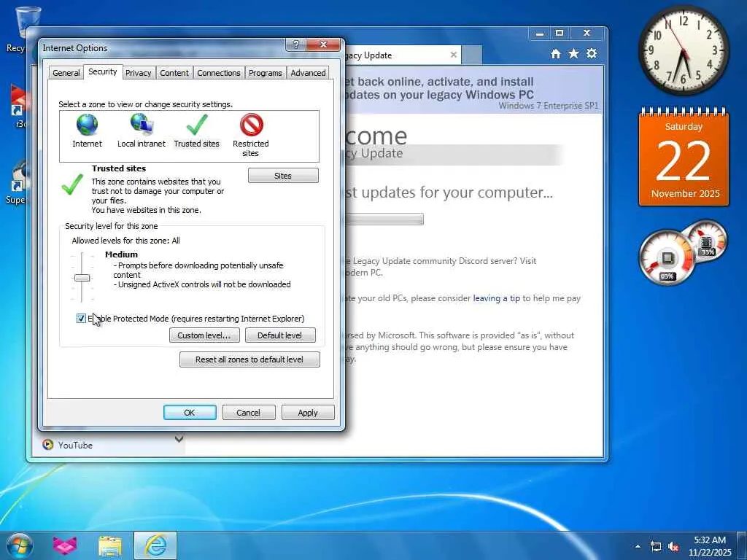This screenshot has height=560, width=747.
Task: Select the Internet zone globe icon
Action: [88, 125]
